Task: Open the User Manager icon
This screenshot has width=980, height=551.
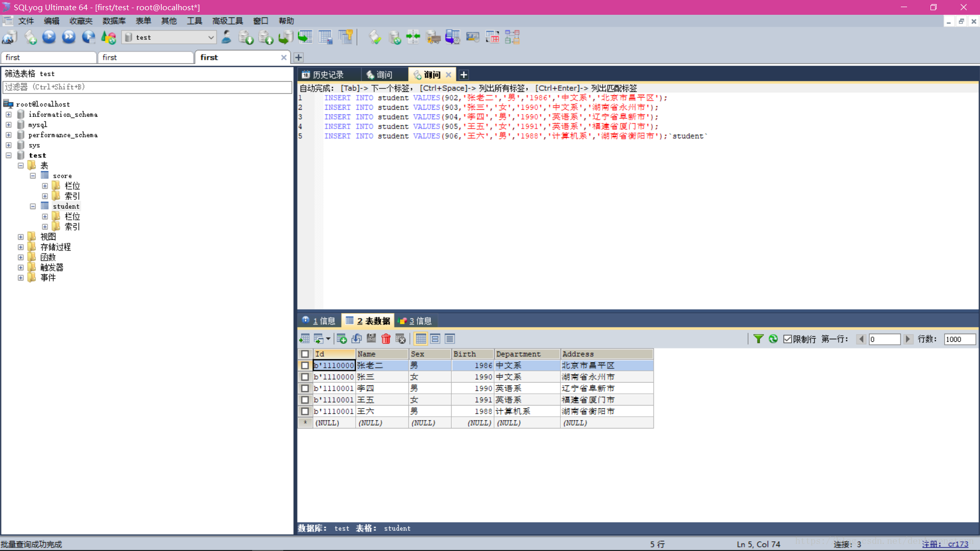Action: 226,37
